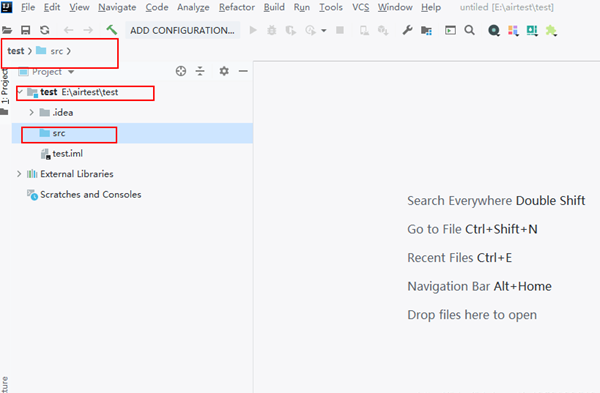Viewport: 600px width, 393px height.
Task: Click the ADD CONFIGURATION button
Action: click(x=183, y=30)
